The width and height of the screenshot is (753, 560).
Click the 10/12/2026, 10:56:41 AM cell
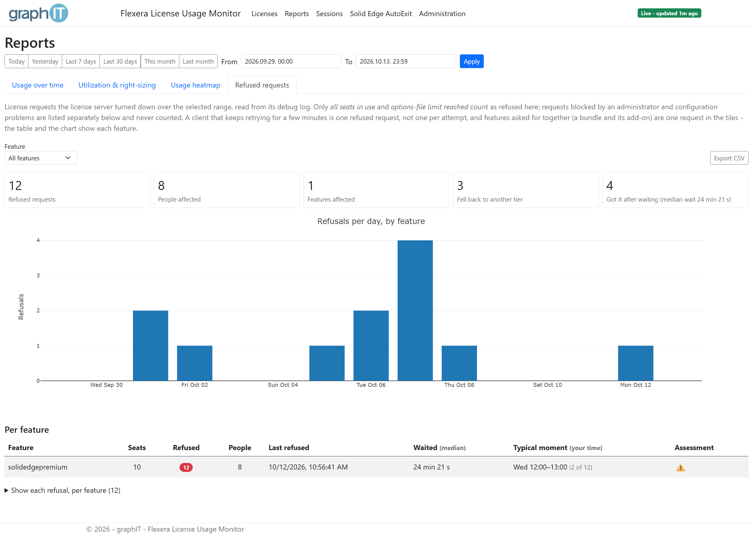[308, 467]
